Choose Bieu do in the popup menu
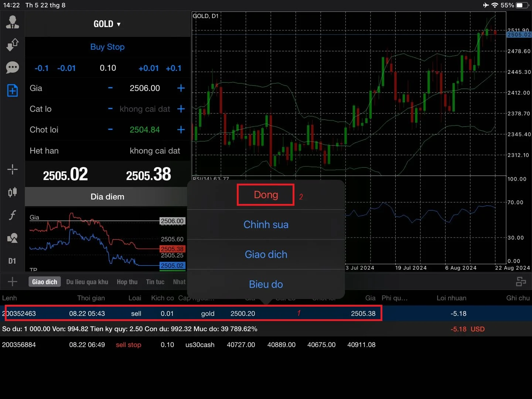The height and width of the screenshot is (399, 532). coord(266,284)
